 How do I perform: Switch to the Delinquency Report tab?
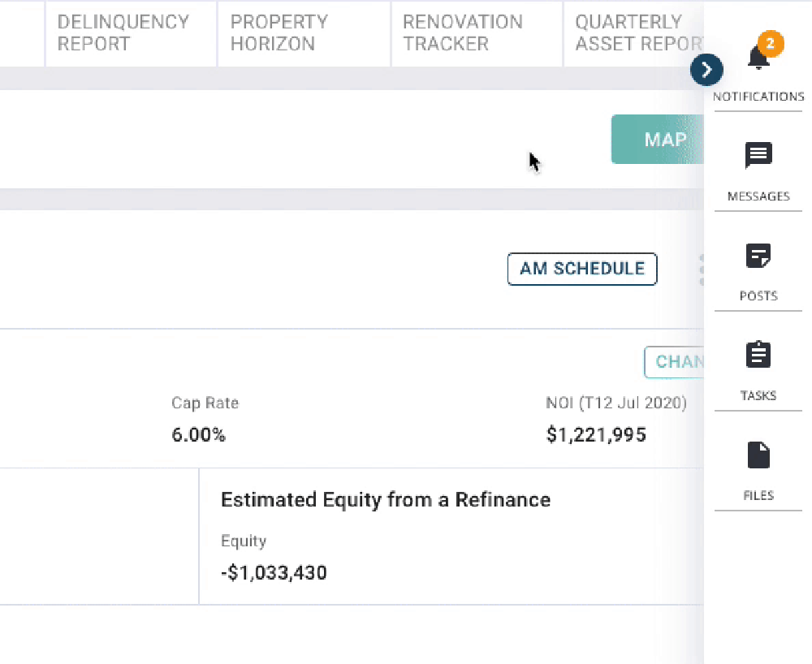coord(131,33)
